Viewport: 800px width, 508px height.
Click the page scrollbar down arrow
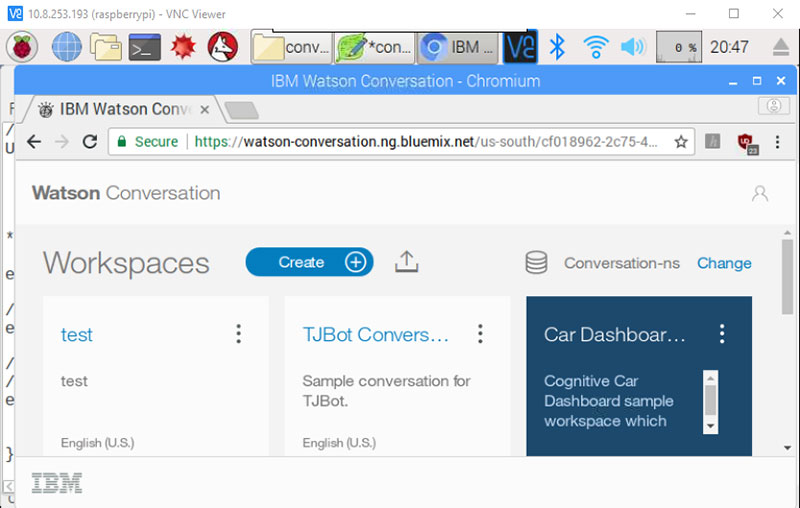point(787,448)
